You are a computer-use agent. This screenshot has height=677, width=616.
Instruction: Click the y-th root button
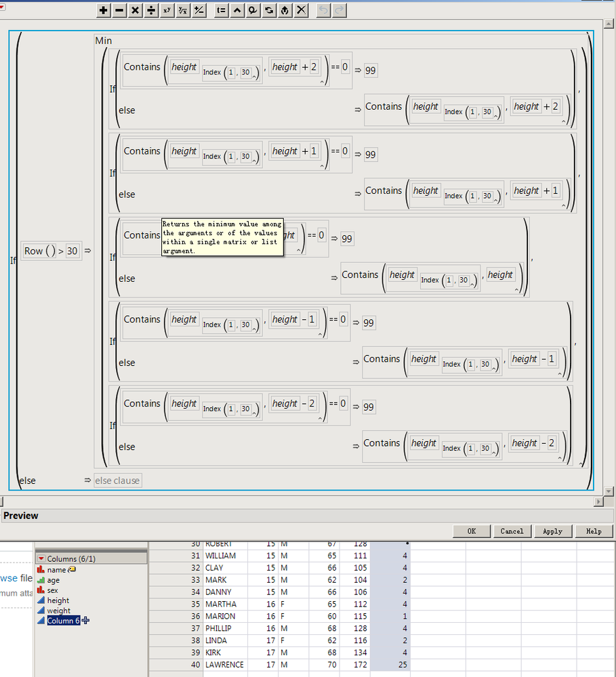pos(183,10)
